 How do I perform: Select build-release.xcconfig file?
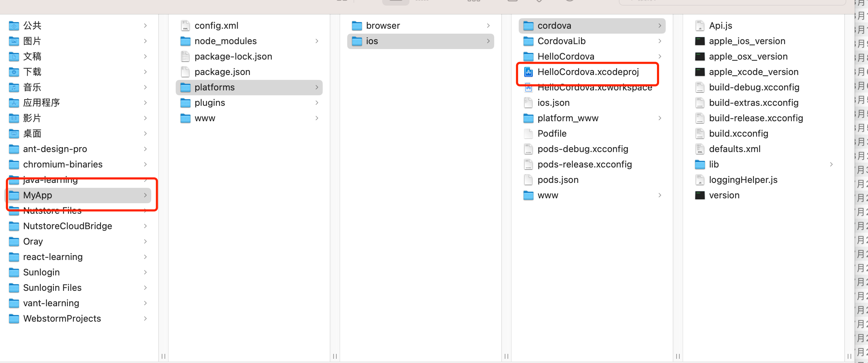coord(756,118)
